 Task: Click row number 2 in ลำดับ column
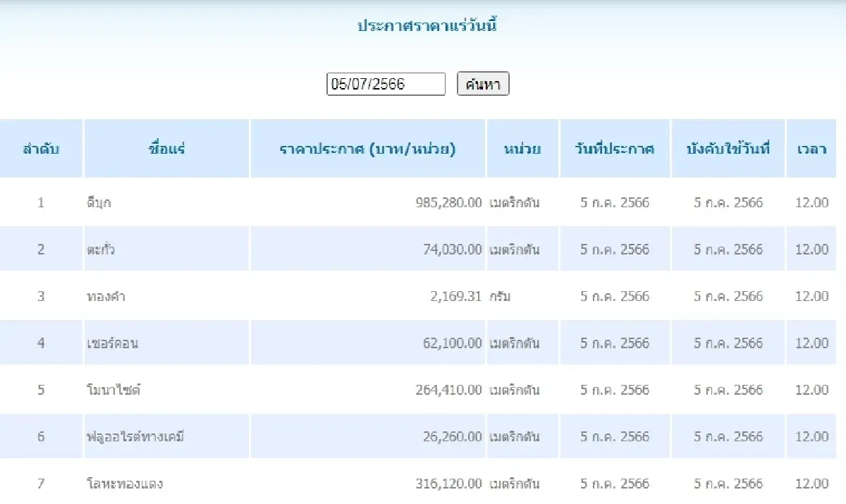pyautogui.click(x=41, y=250)
